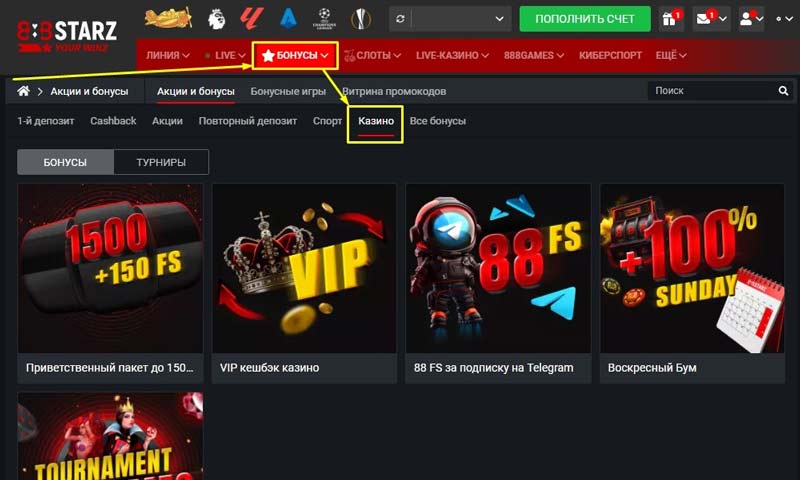Viewport: 800px width, 480px height.
Task: Expand the ЕЩЁ menu
Action: pyautogui.click(x=671, y=55)
